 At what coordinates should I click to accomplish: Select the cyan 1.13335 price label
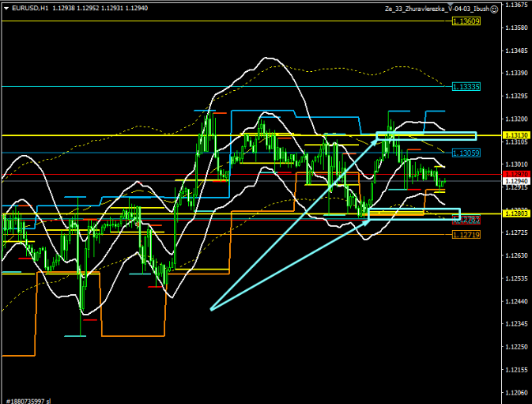pyautogui.click(x=466, y=85)
